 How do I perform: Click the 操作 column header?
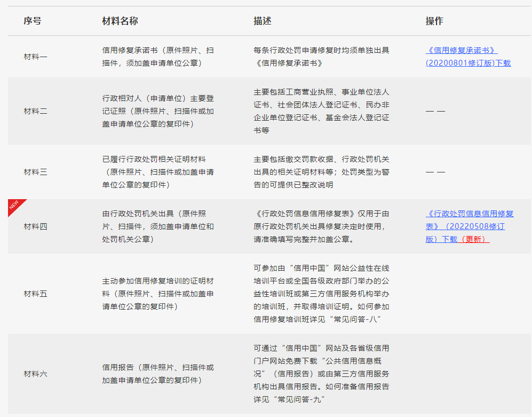pos(435,21)
